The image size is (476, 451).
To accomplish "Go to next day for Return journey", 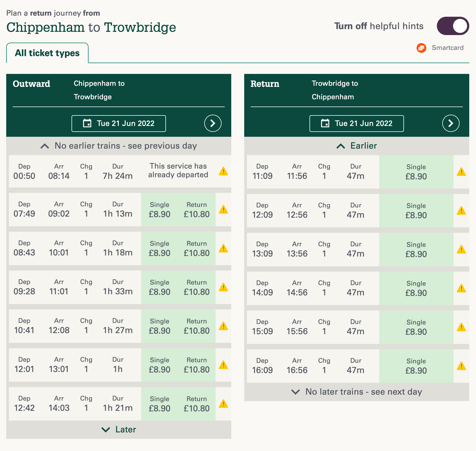I will tap(451, 124).
